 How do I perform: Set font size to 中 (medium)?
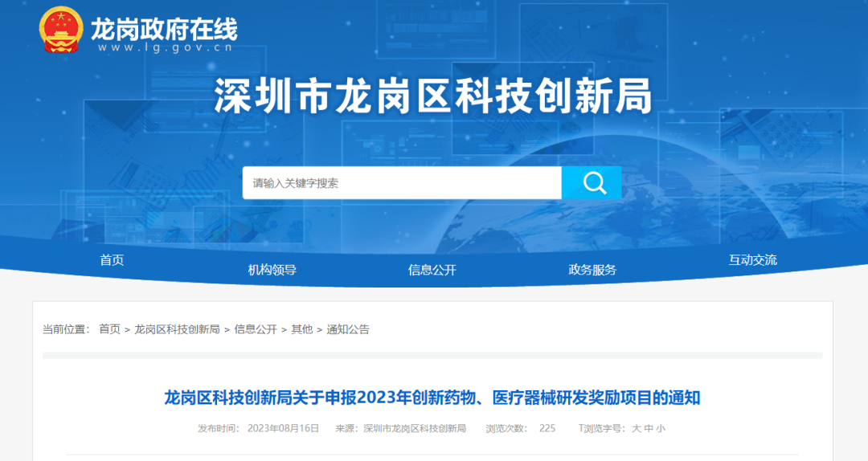coord(649,429)
